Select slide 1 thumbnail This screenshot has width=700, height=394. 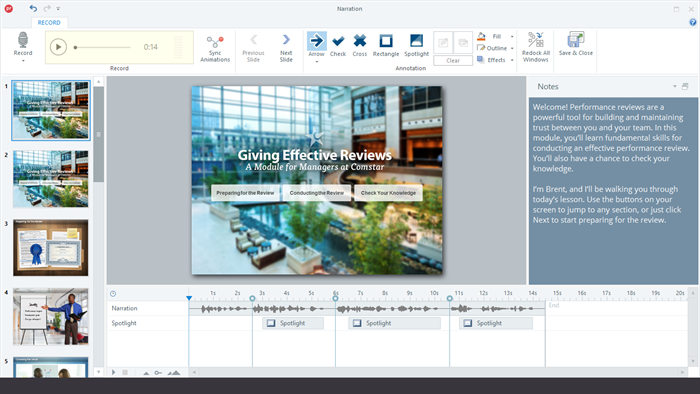(50, 110)
